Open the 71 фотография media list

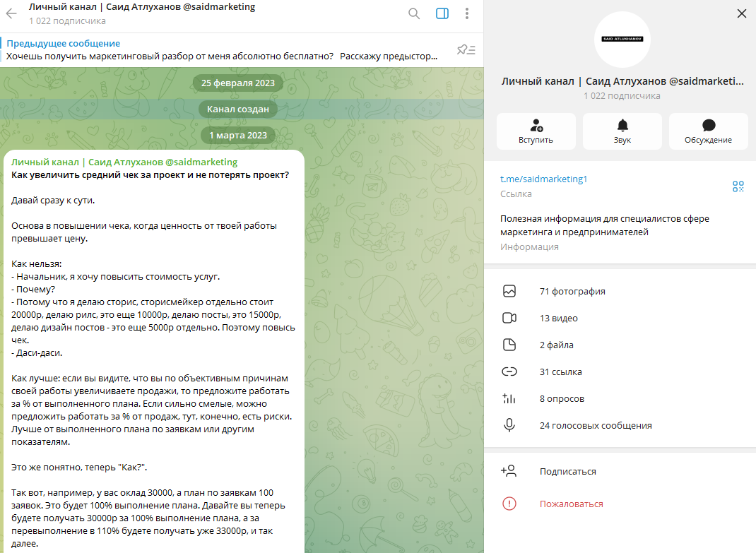620,291
